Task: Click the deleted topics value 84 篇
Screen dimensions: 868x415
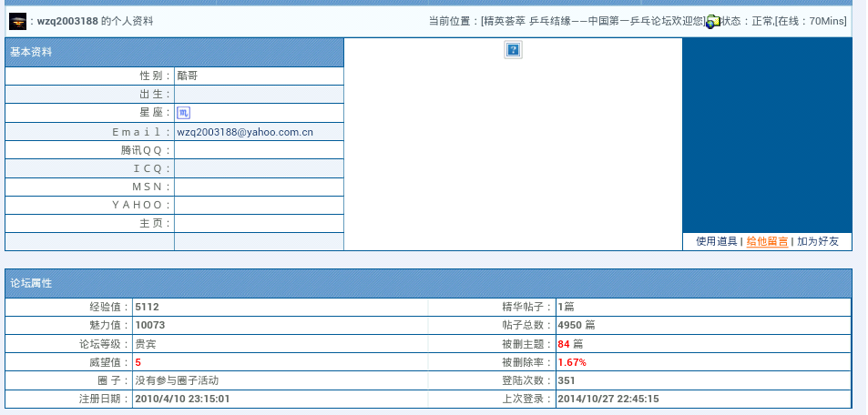Action: point(569,344)
